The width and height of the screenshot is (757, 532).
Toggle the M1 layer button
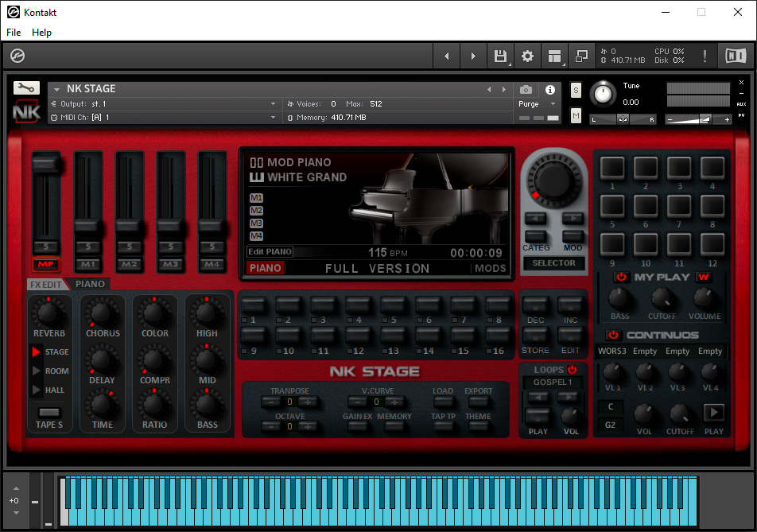click(x=87, y=264)
